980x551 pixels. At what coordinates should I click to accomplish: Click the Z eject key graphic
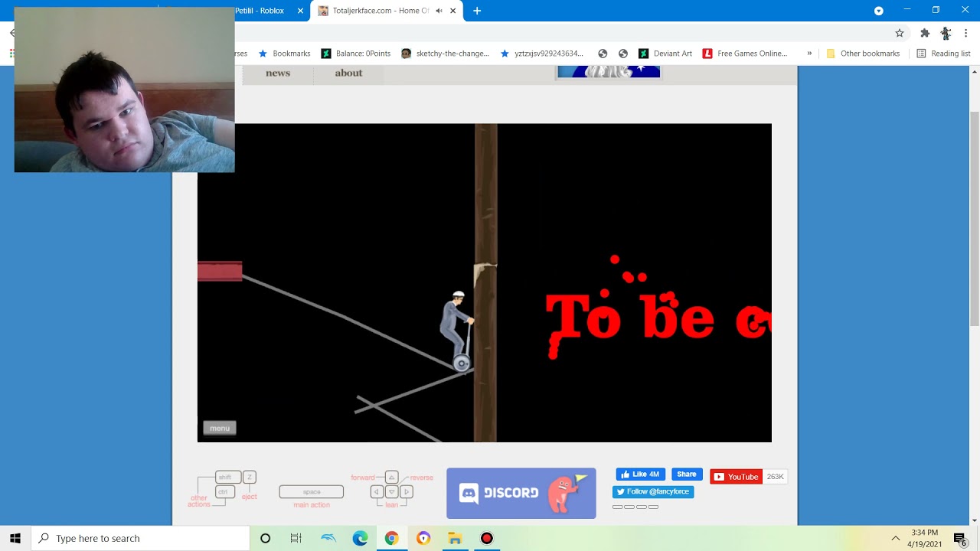click(x=250, y=477)
